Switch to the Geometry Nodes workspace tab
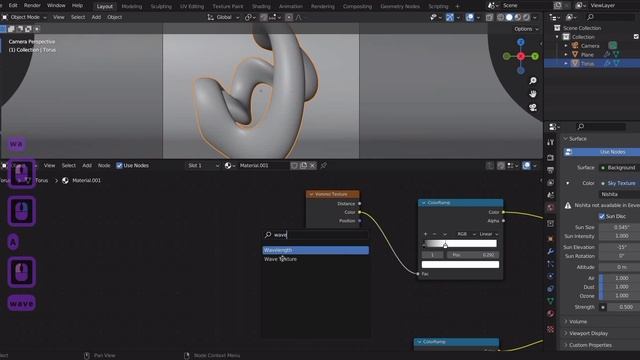640x360 pixels. point(400,7)
